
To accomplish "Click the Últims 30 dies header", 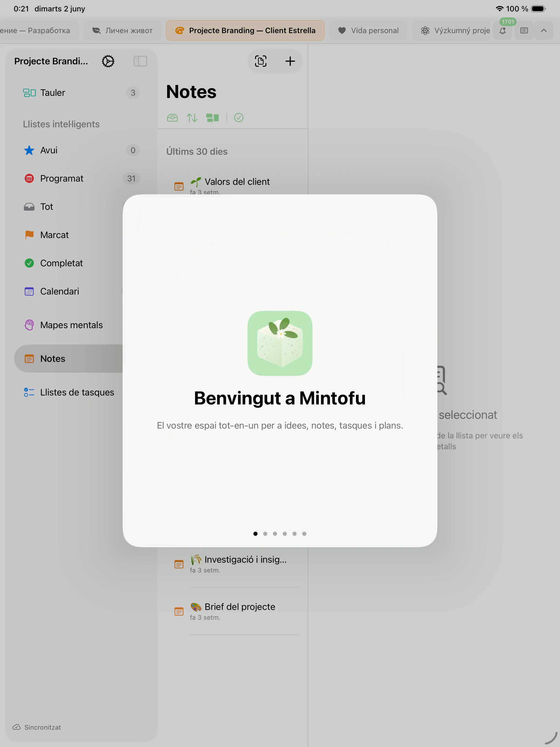I will [197, 151].
